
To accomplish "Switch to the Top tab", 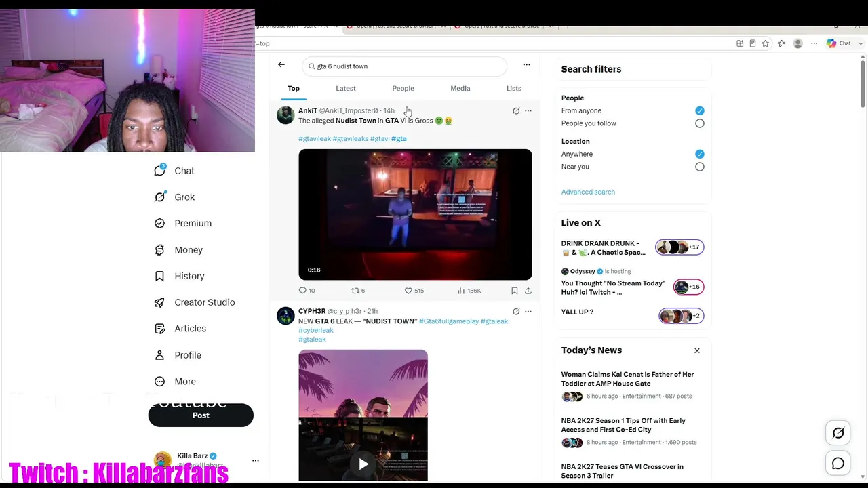I will click(294, 88).
